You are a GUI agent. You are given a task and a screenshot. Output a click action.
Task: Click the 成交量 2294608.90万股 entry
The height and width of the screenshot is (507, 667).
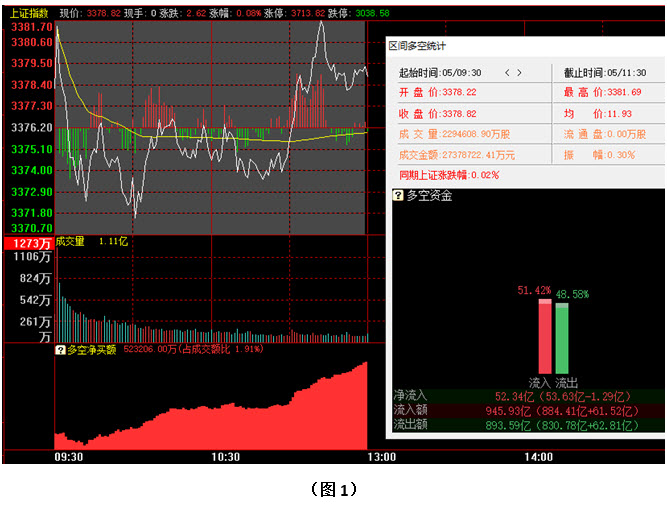pos(454,134)
